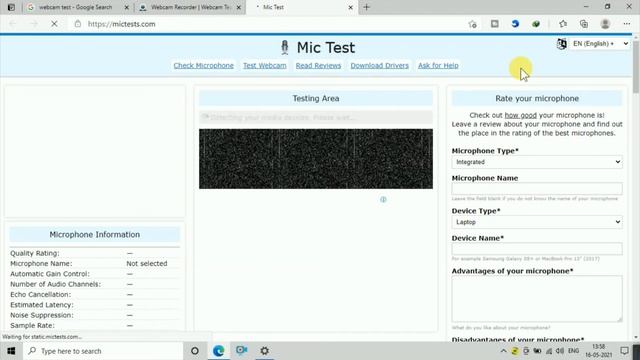Open the volume icon in system tray

click(x=560, y=351)
